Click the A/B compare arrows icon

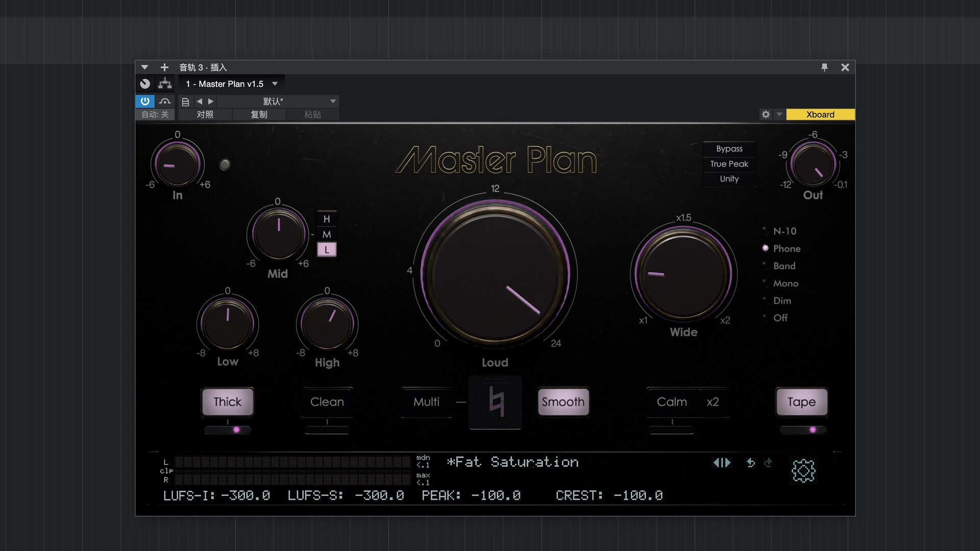tap(722, 463)
